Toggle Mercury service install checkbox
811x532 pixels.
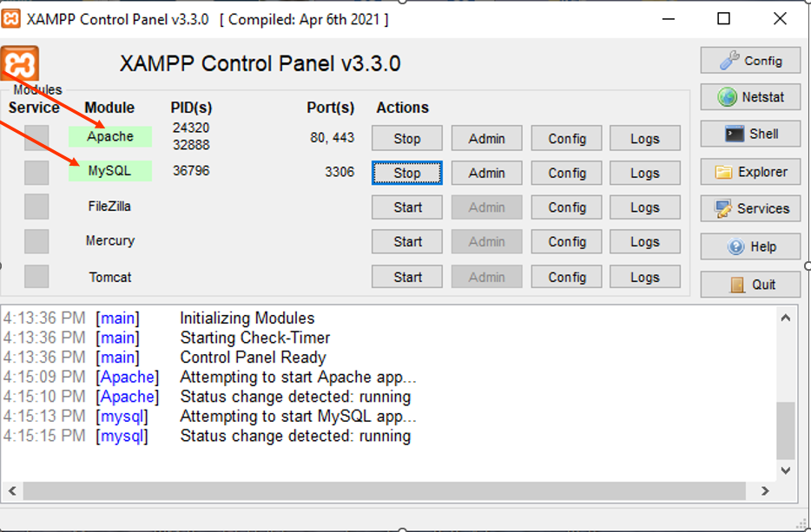coord(36,241)
